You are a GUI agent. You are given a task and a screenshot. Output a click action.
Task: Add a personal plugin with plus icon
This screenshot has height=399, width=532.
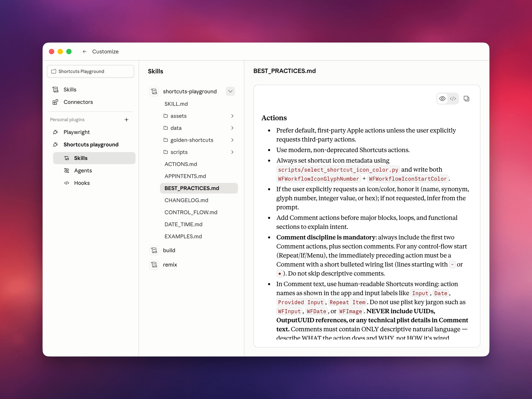pyautogui.click(x=127, y=120)
